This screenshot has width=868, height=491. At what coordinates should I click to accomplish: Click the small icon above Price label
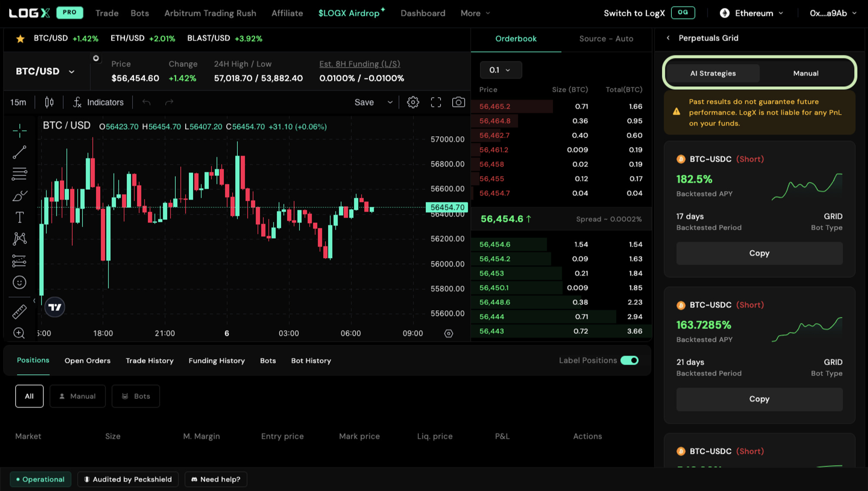[x=96, y=58]
